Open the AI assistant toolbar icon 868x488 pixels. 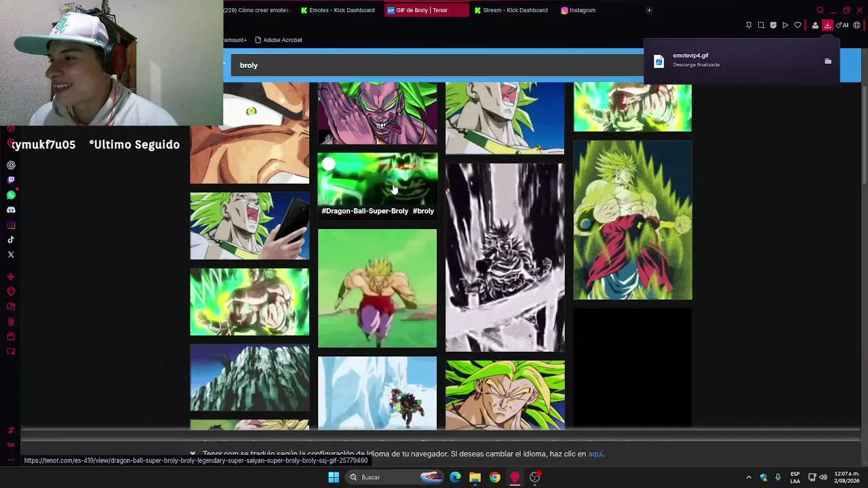[x=842, y=25]
